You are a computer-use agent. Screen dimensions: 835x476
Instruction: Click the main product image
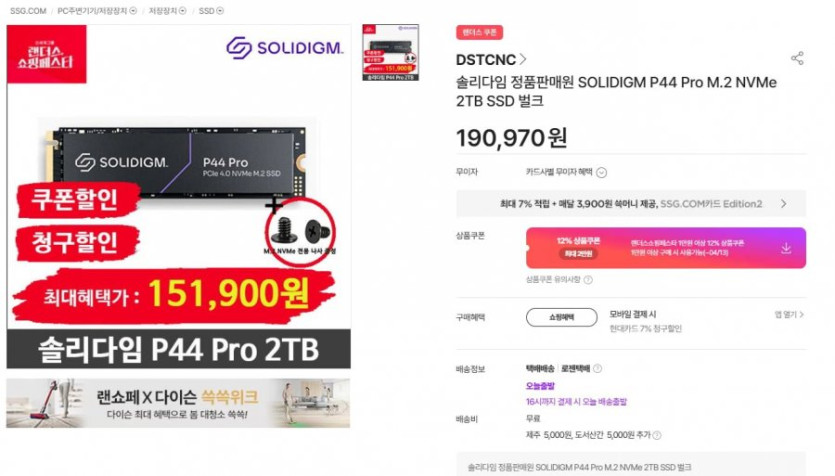pyautogui.click(x=178, y=196)
